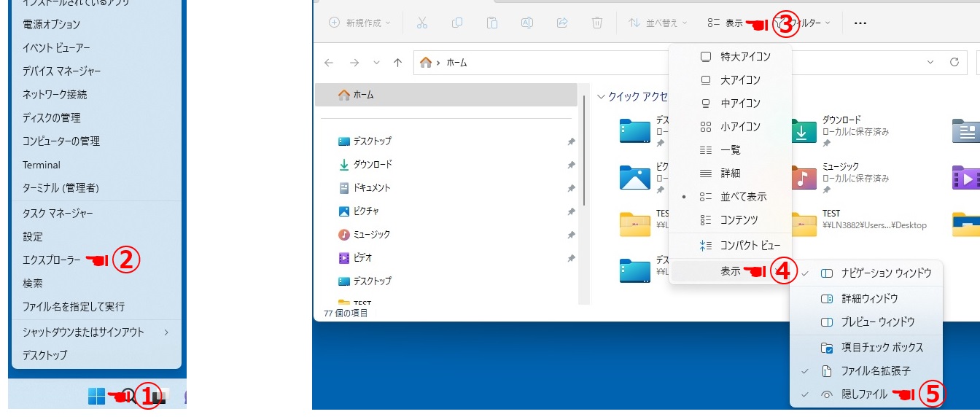Click the Copy icon in Explorer toolbar
The image size is (980, 417).
(x=457, y=23)
